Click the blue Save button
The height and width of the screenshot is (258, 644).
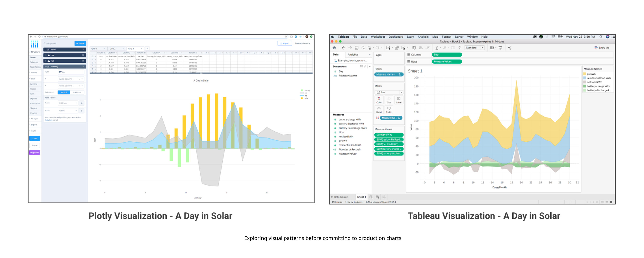coord(35,138)
